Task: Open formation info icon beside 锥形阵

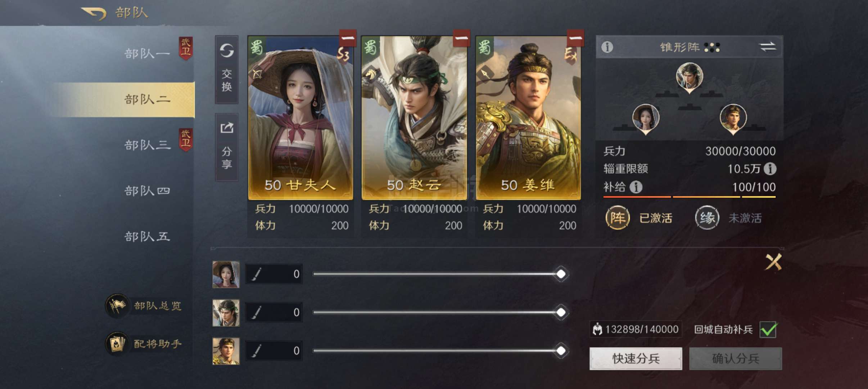Action: tap(607, 47)
